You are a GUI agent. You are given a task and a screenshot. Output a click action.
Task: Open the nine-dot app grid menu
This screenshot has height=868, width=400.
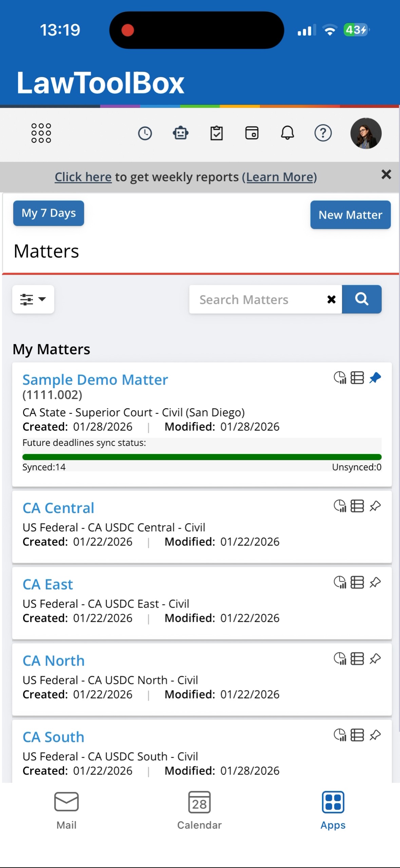[41, 133]
